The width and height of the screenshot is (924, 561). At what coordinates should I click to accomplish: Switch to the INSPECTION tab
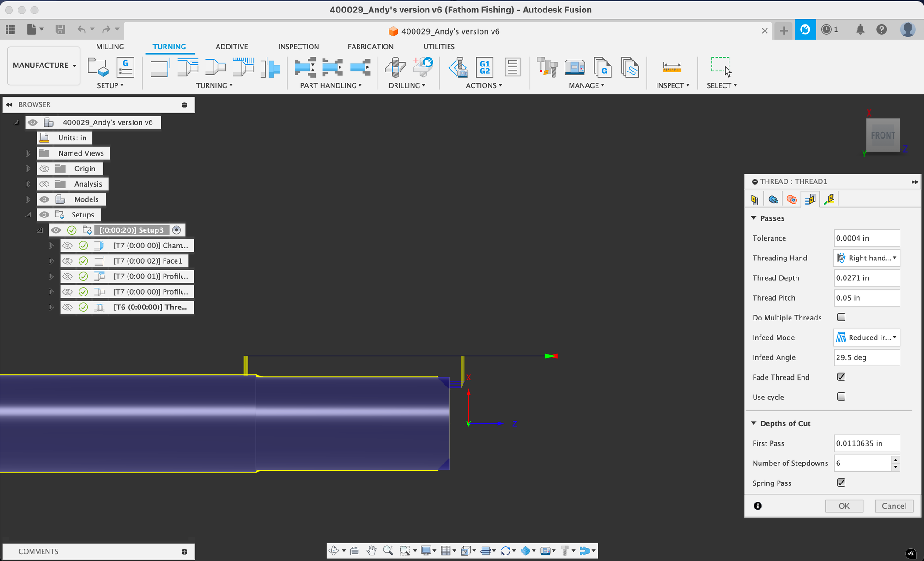298,47
